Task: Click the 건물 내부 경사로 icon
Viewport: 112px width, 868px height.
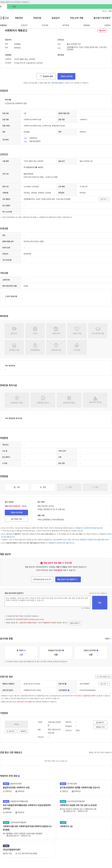Action: pyautogui.click(x=95, y=400)
